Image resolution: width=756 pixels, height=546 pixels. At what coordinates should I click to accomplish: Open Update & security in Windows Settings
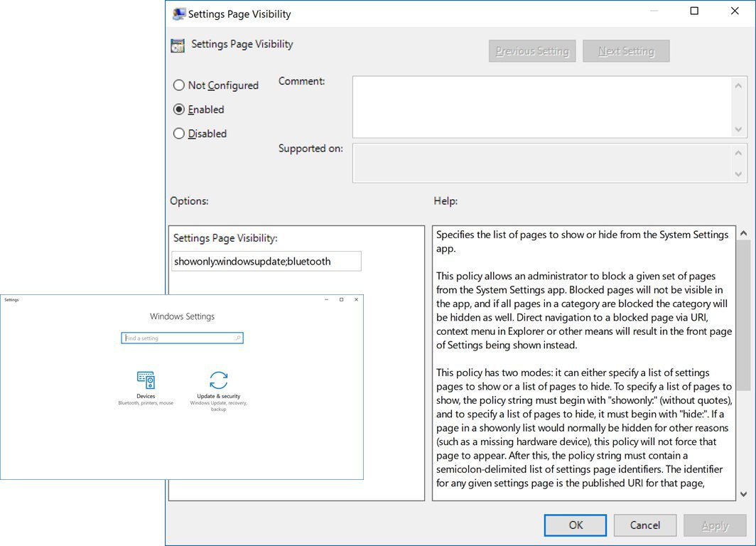coord(218,391)
